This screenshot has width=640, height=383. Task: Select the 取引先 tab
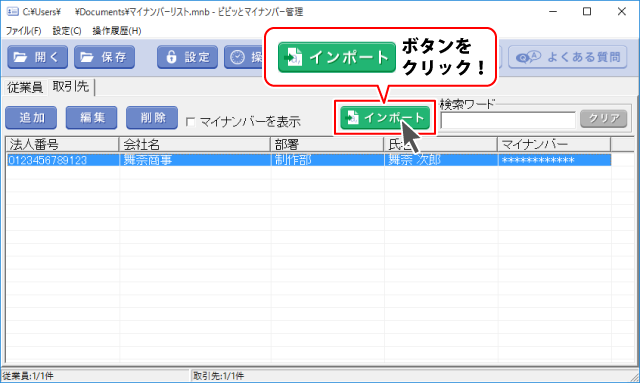71,87
